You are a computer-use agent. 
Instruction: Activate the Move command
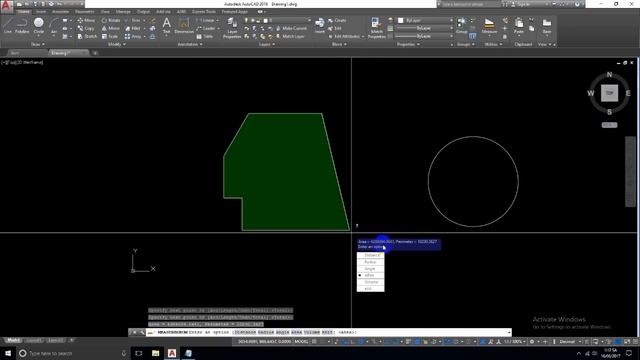86,20
